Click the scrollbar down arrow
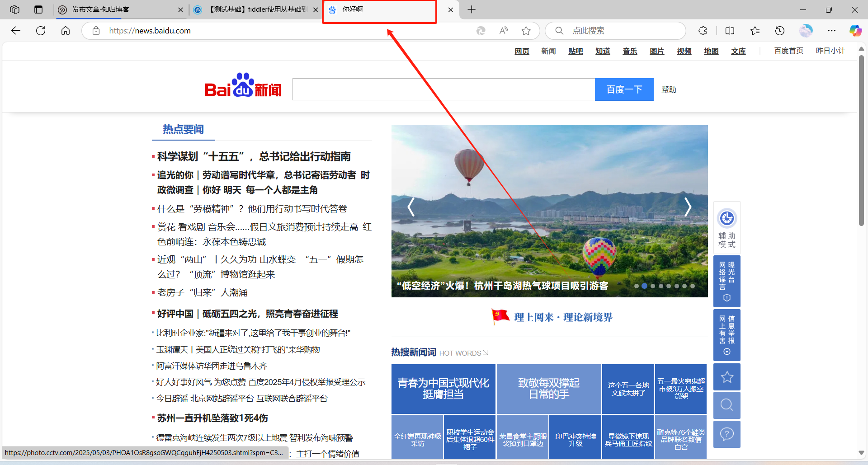Image resolution: width=868 pixels, height=465 pixels. (861, 453)
